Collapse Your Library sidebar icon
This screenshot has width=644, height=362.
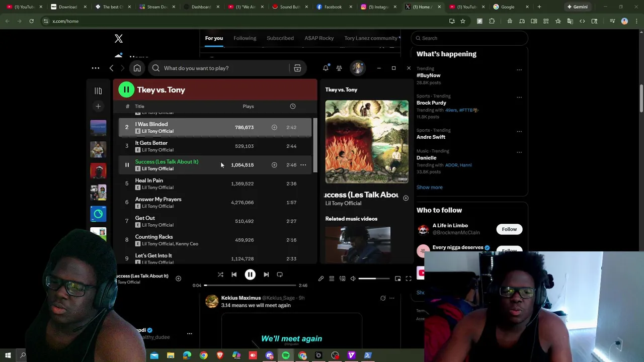(98, 90)
